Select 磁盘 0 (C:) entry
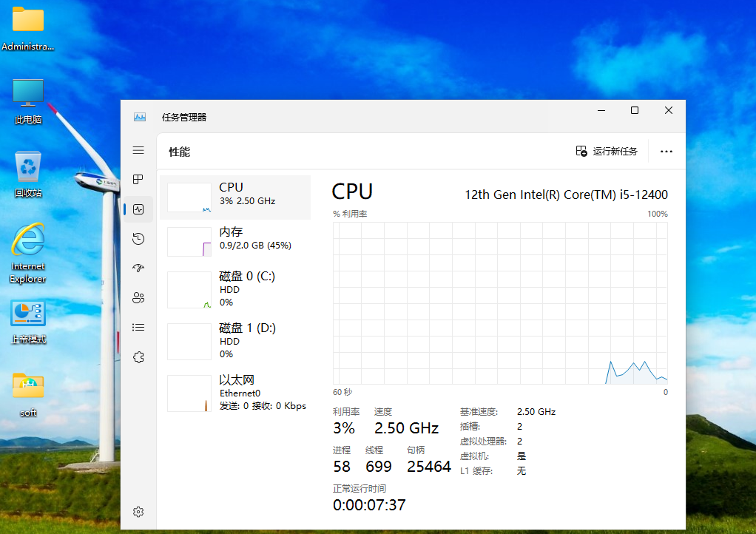The height and width of the screenshot is (534, 756). click(x=235, y=290)
